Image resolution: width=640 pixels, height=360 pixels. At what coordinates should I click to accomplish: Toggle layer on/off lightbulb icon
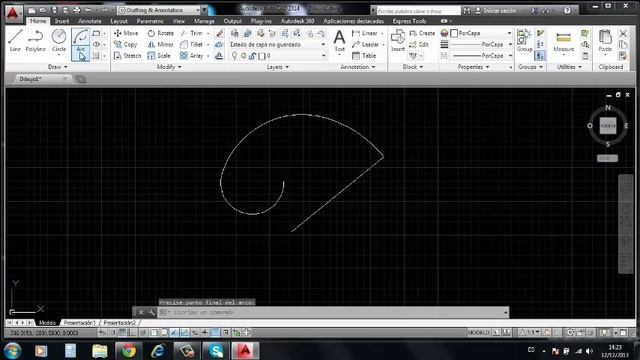tap(234, 56)
